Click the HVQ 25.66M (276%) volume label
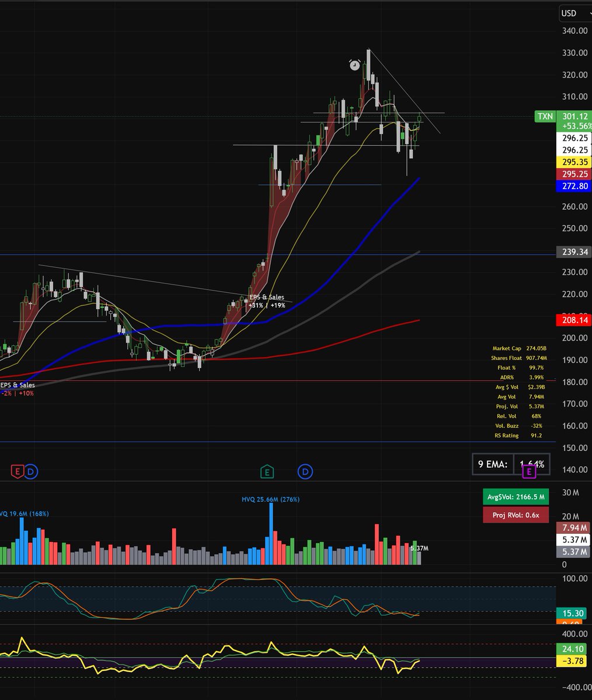The width and height of the screenshot is (592, 700). 271,499
